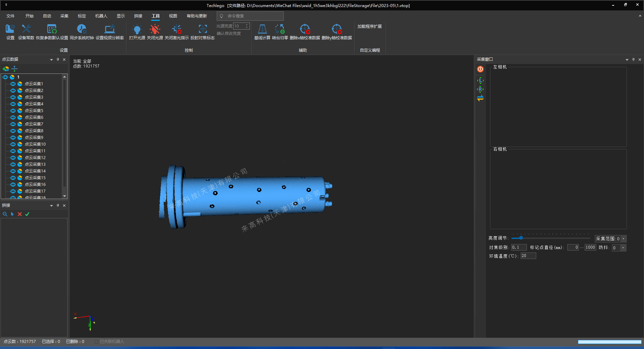Viewport: 644px width, 349px height.
Task: Hide 点云采集1 using its eye icon
Action: [13, 84]
